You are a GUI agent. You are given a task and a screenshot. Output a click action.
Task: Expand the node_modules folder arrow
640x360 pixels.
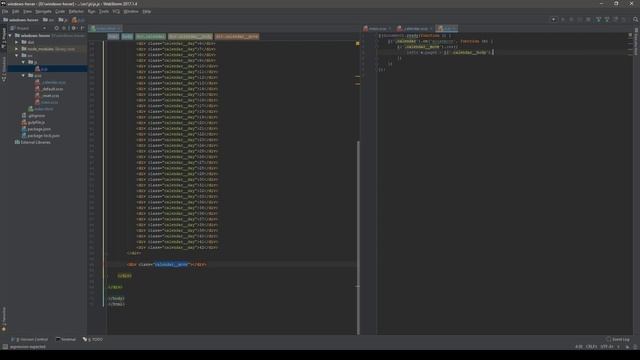[x=17, y=49]
